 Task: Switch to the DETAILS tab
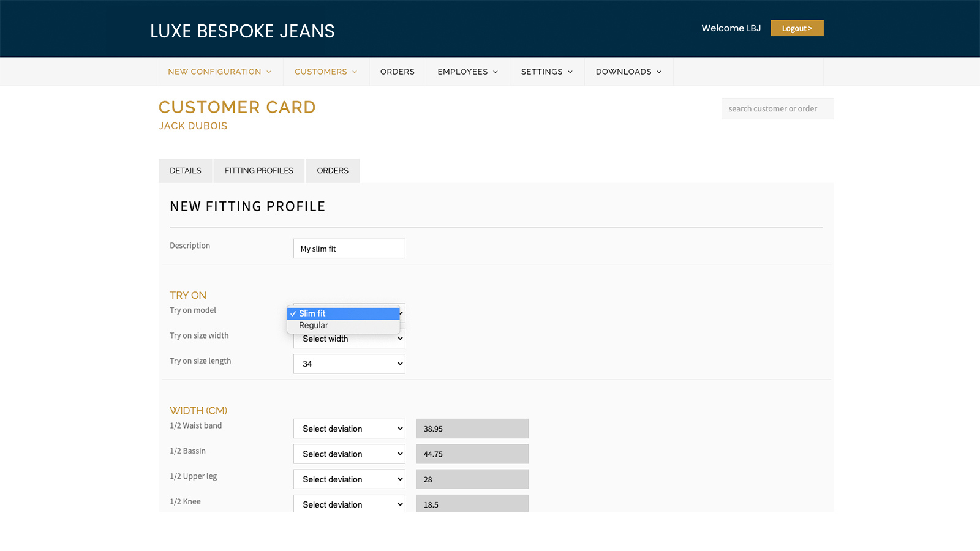[185, 170]
